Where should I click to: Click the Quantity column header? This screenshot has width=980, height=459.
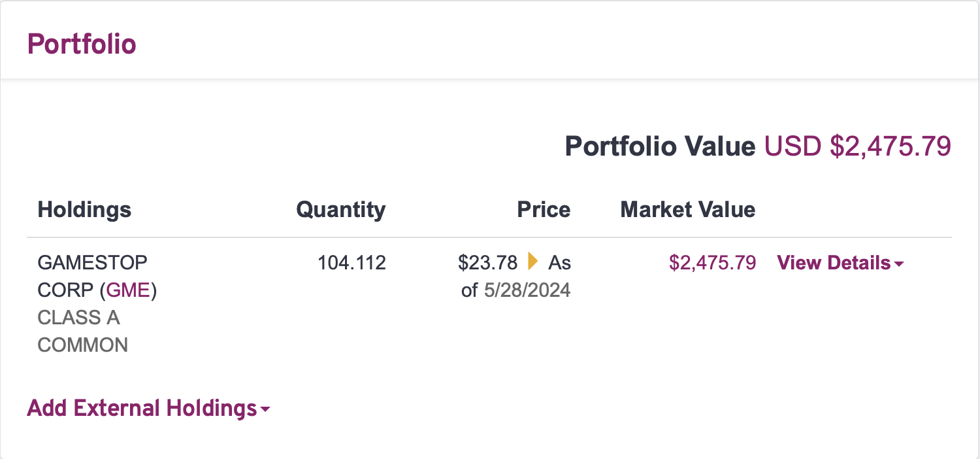tap(340, 209)
